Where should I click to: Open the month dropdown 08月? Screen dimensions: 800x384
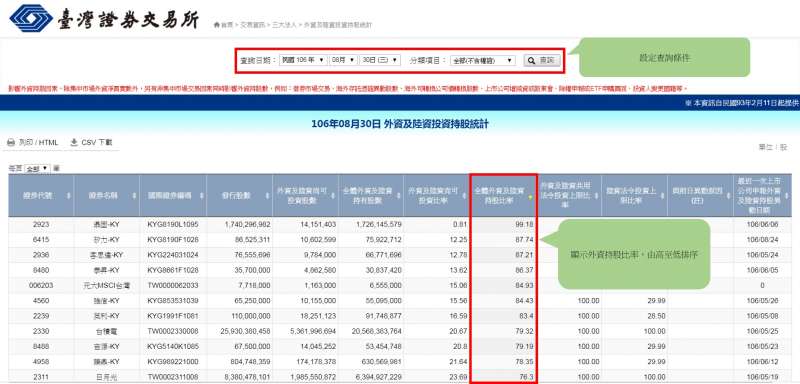point(343,60)
